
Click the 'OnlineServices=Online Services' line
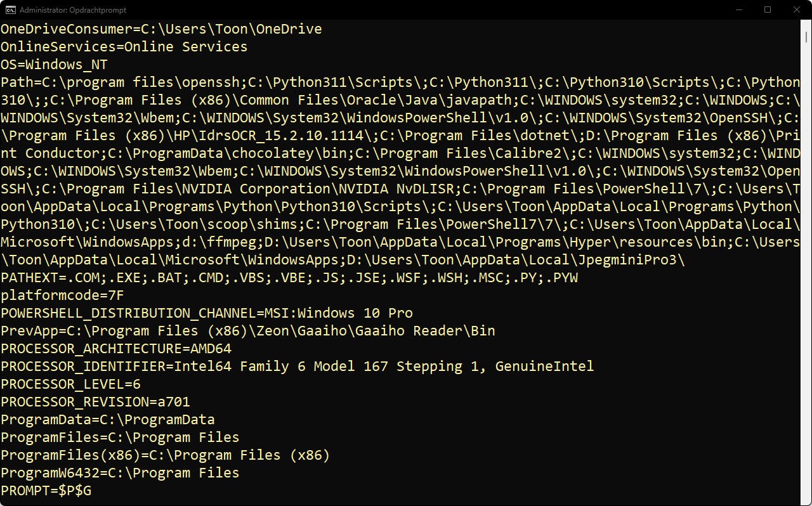(124, 47)
